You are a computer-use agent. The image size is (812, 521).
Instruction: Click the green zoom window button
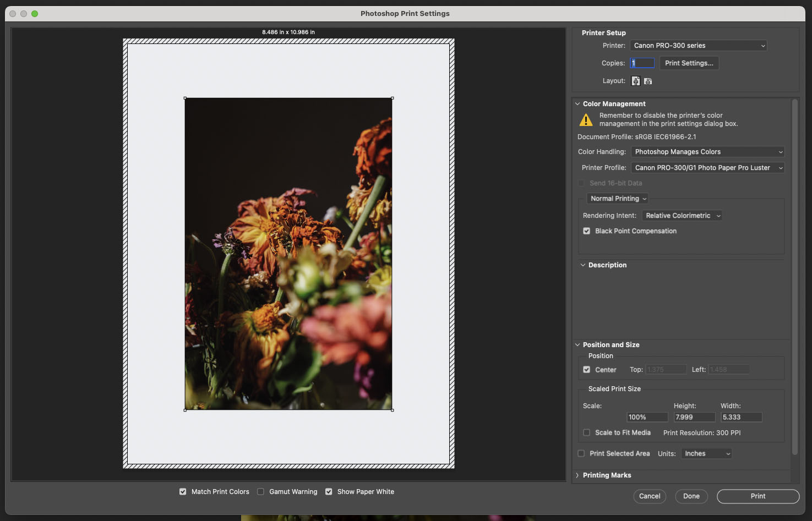tap(35, 14)
